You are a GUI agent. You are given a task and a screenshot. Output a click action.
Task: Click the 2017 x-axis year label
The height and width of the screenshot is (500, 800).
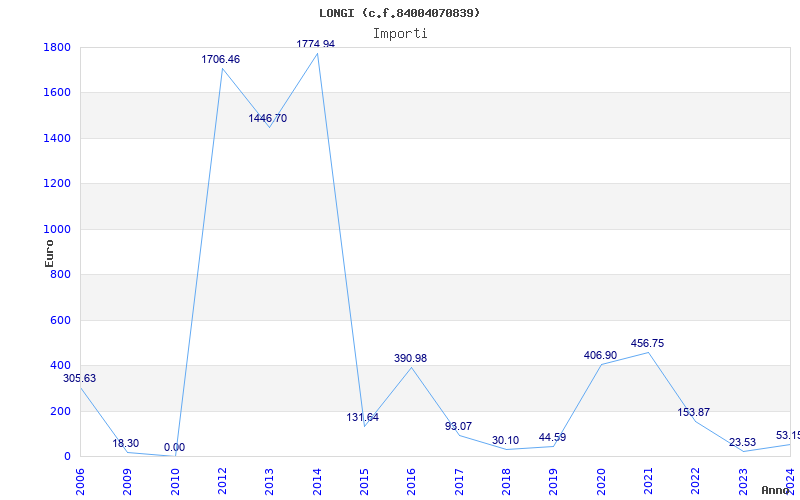pyautogui.click(x=459, y=482)
